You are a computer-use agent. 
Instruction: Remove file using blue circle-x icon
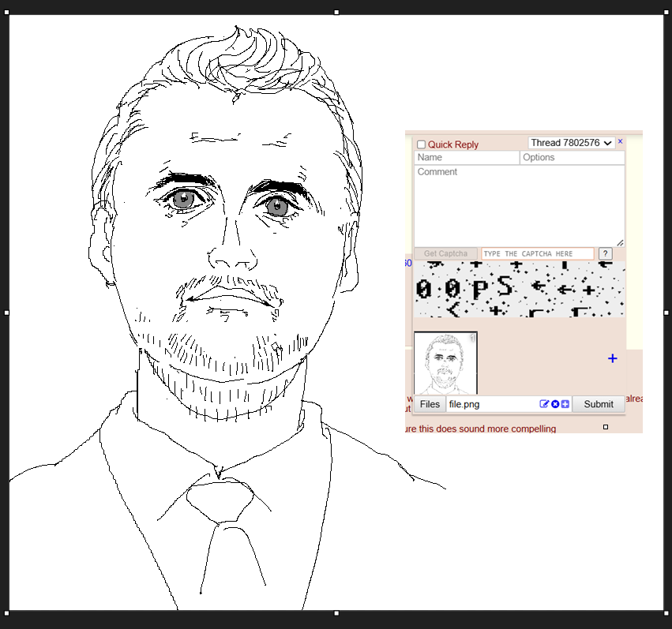[555, 404]
